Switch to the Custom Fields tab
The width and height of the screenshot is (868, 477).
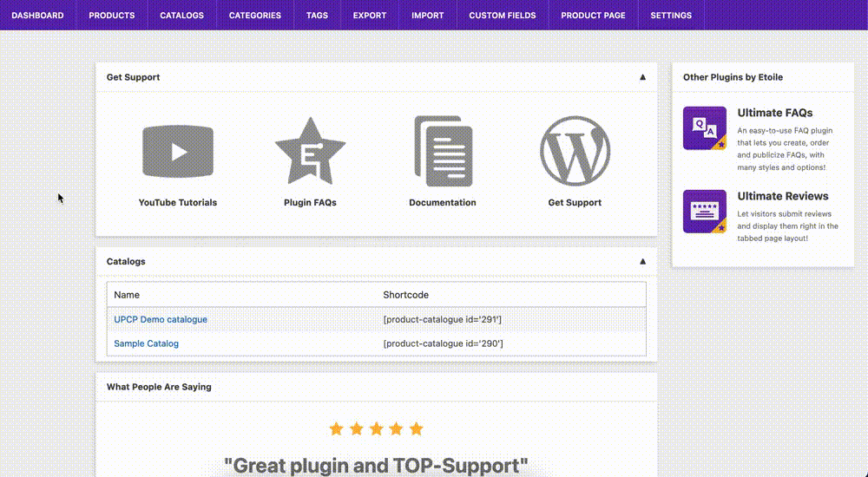503,15
